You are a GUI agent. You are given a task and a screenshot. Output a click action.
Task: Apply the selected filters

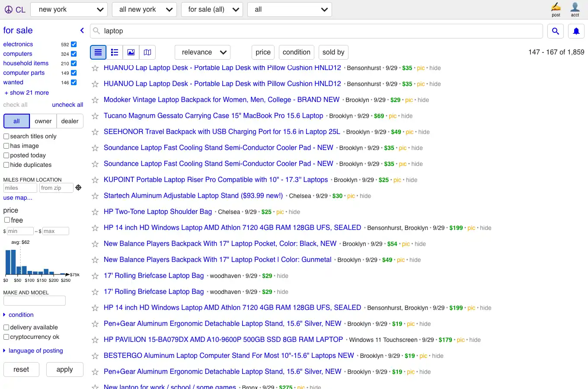64,370
